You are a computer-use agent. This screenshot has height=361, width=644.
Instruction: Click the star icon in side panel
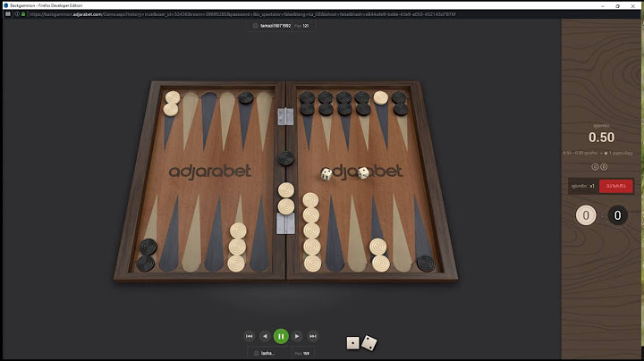tap(606, 154)
